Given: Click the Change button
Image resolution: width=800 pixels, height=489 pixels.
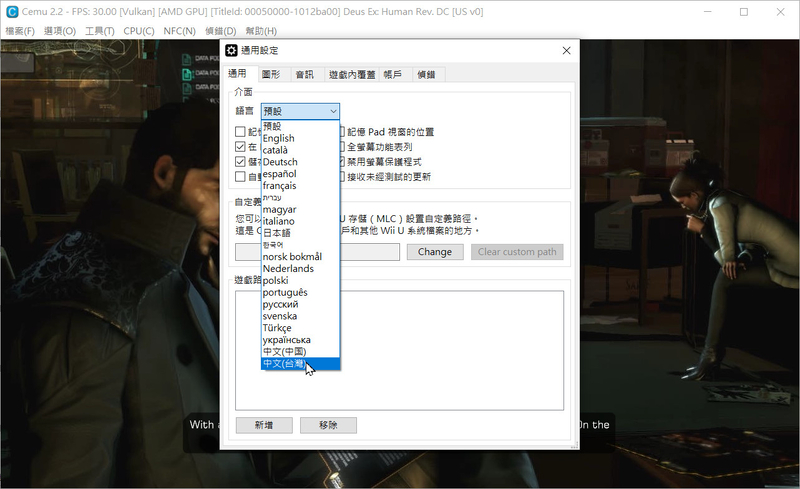Looking at the screenshot, I should pos(435,252).
